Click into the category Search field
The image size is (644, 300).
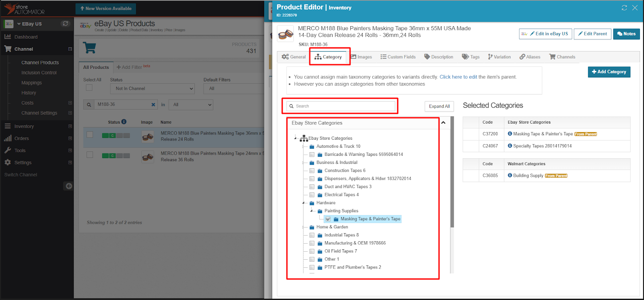coord(341,106)
